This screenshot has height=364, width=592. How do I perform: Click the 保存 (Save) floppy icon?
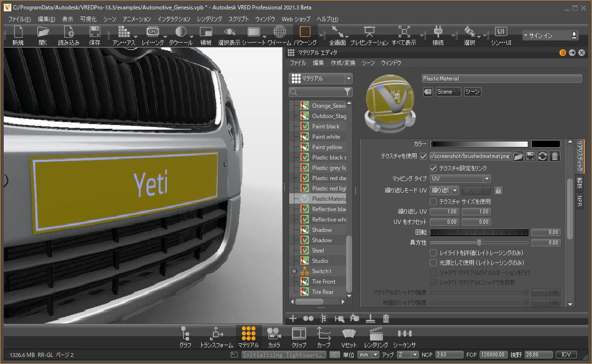coord(95,32)
